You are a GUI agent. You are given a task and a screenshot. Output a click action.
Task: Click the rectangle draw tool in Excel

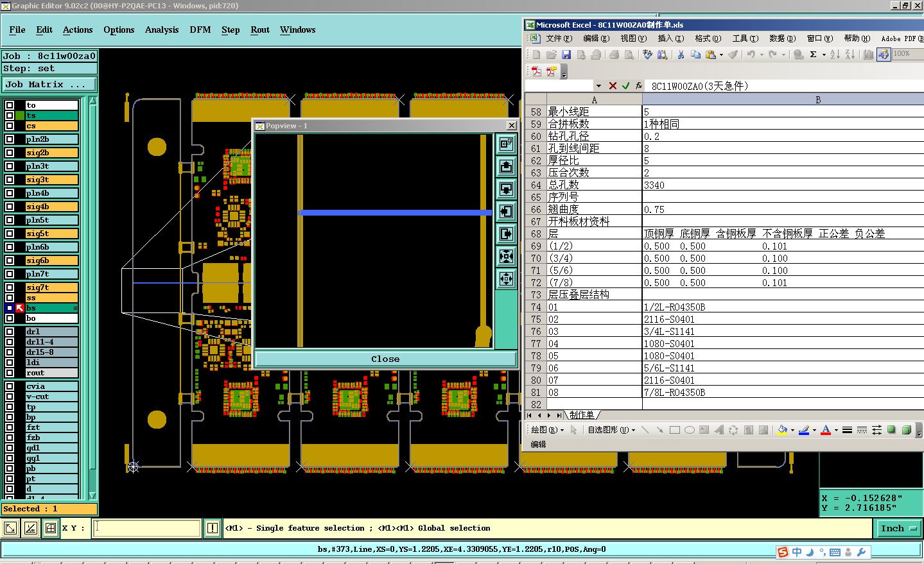[x=674, y=430]
